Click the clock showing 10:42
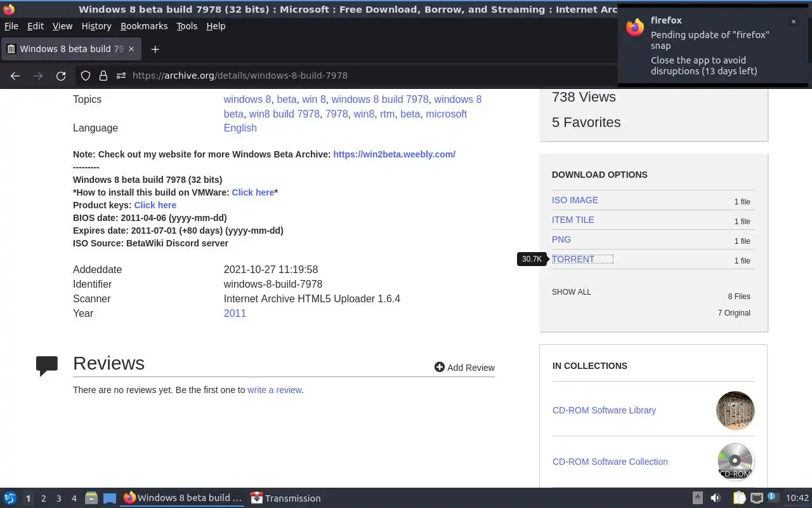This screenshot has width=812, height=508. click(x=797, y=498)
